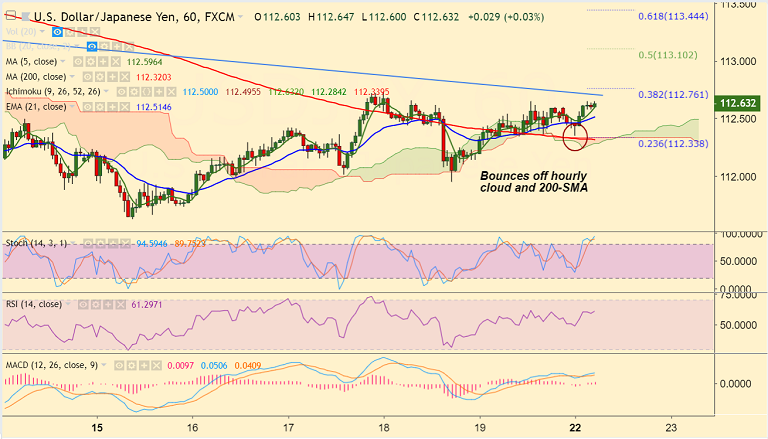Hide MA (5, close) using eye icon
The image size is (768, 439).
pyautogui.click(x=78, y=62)
